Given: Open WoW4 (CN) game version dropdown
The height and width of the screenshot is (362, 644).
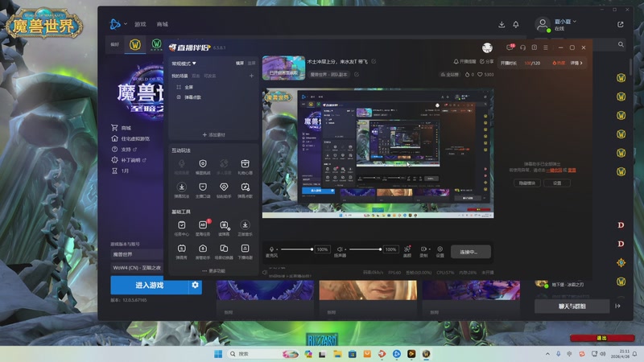Looking at the screenshot, I should tap(137, 268).
